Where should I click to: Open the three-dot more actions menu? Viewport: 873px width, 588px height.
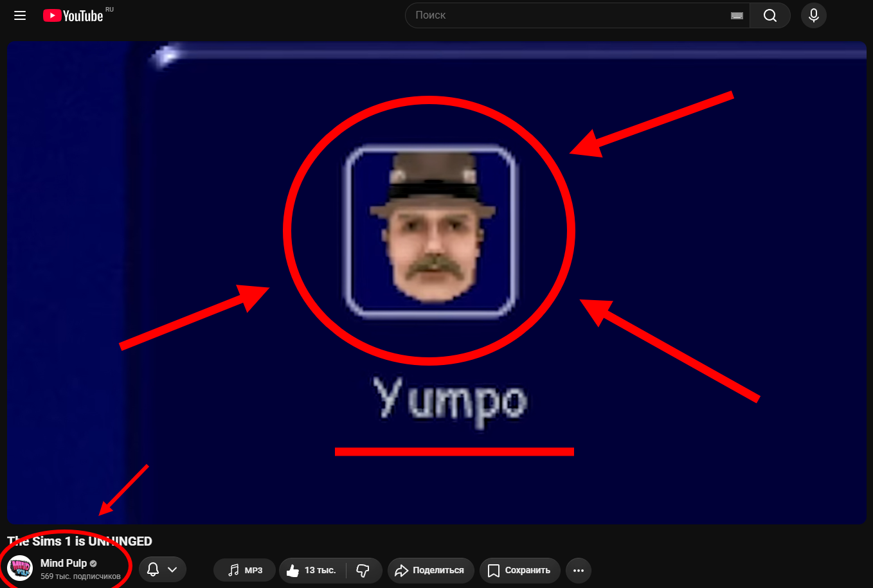579,570
